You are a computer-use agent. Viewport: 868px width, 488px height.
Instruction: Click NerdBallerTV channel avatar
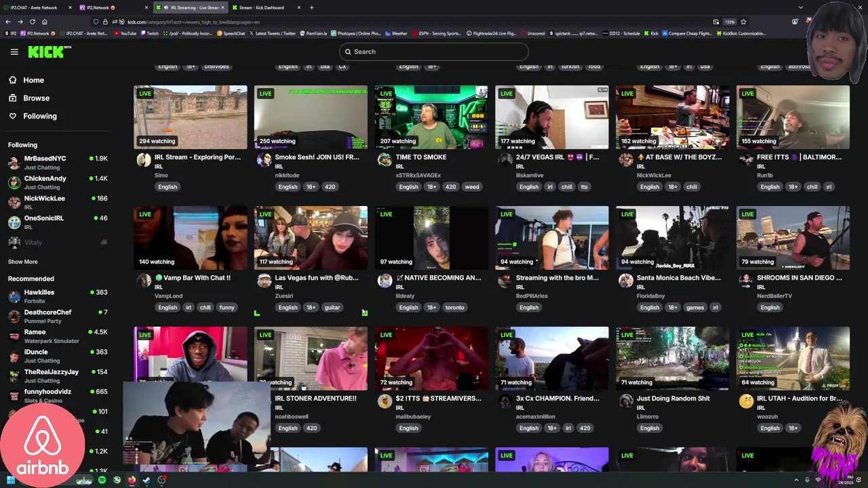pyautogui.click(x=746, y=281)
